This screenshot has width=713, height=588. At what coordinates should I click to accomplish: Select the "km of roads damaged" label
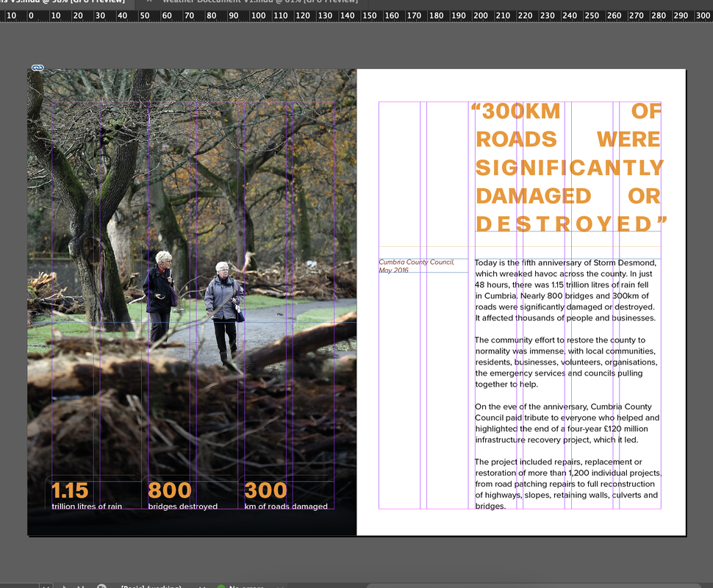pos(286,506)
